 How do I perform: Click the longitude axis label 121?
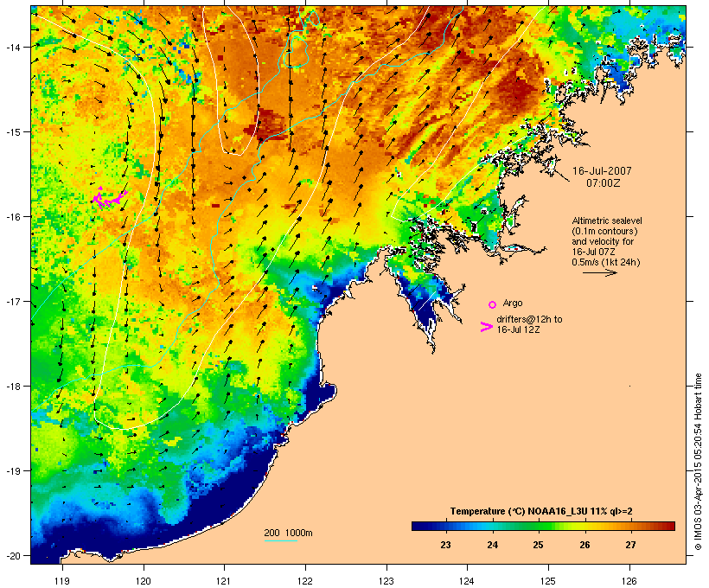(224, 581)
